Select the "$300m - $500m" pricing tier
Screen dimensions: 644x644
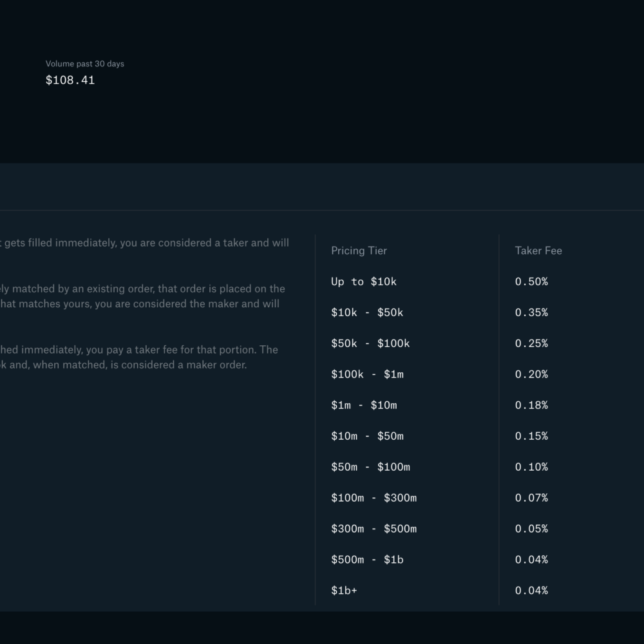coord(374,529)
